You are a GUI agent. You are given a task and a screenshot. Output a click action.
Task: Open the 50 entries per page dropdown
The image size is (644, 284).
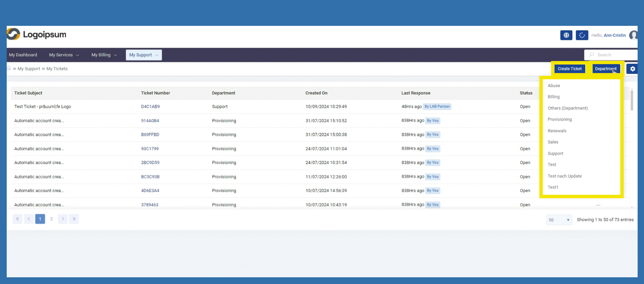tap(559, 220)
